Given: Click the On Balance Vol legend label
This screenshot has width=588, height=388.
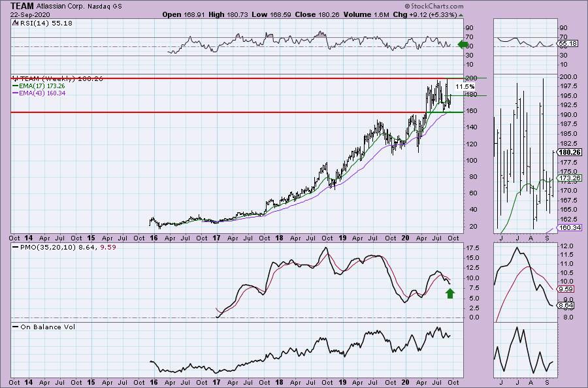Looking at the screenshot, I should pyautogui.click(x=44, y=327).
